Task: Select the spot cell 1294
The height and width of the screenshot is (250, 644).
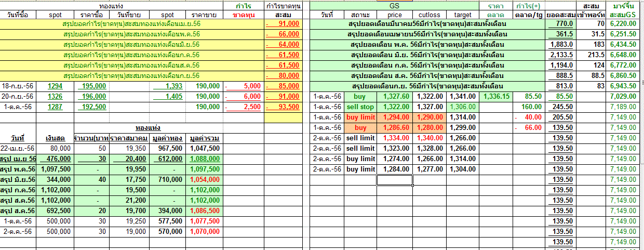Action: point(55,86)
